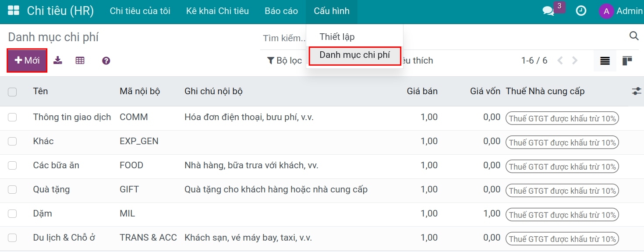Select Thiết lập in dropdown menu
644x252 pixels.
tap(337, 37)
